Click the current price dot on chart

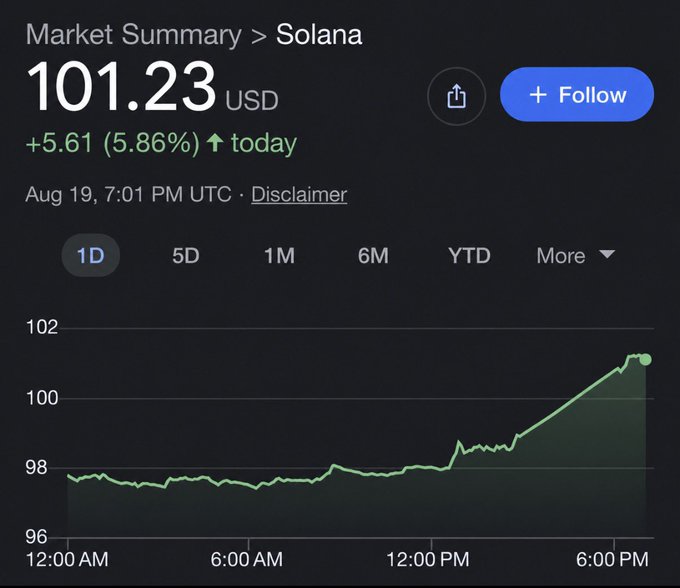coord(645,359)
